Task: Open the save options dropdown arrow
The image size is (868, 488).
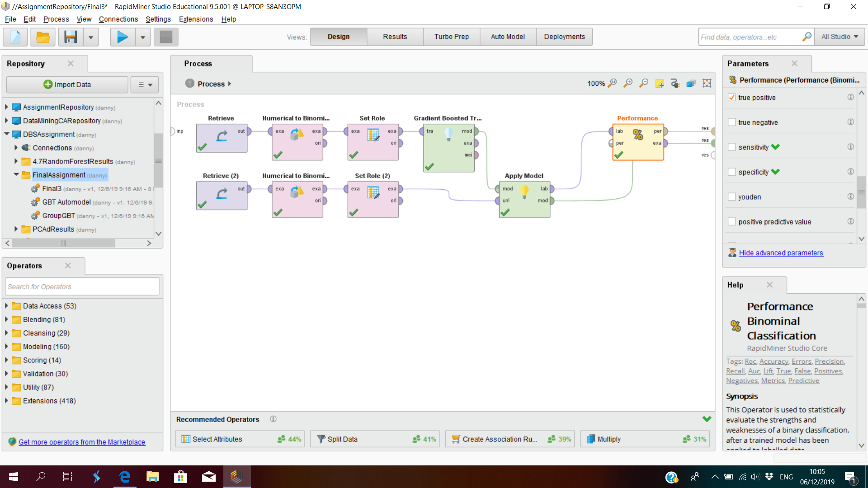Action: (x=91, y=37)
